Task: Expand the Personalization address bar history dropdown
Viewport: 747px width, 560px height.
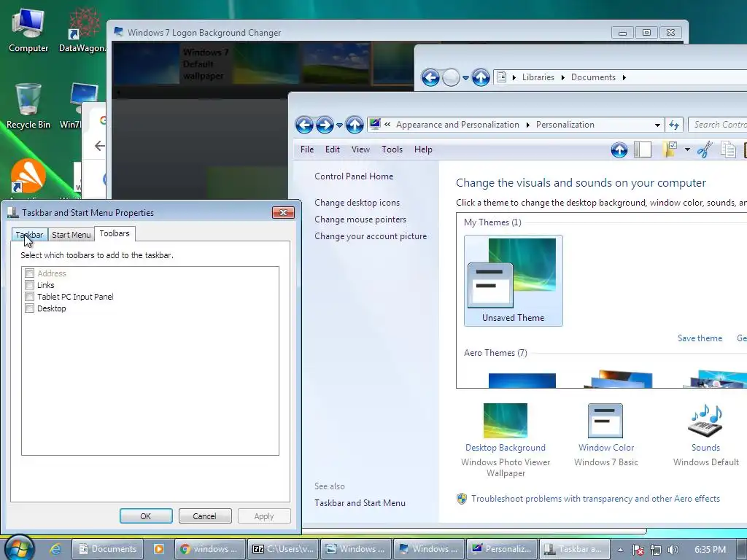Action: (657, 125)
